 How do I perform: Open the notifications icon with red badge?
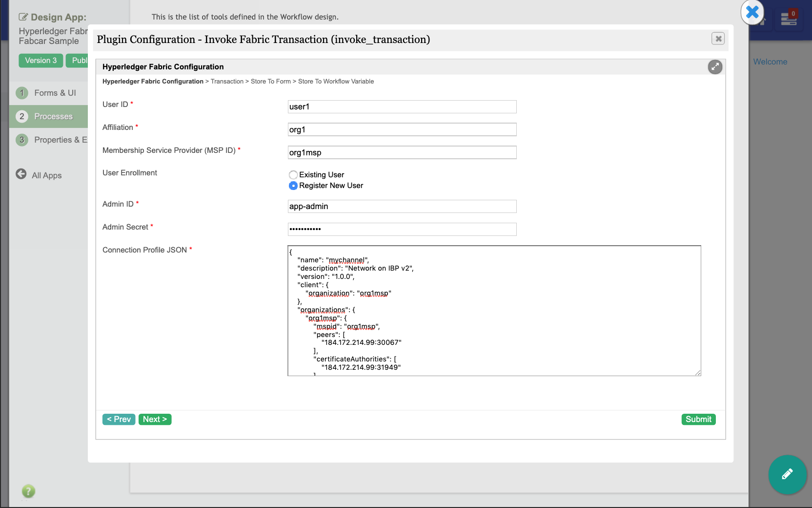click(789, 19)
